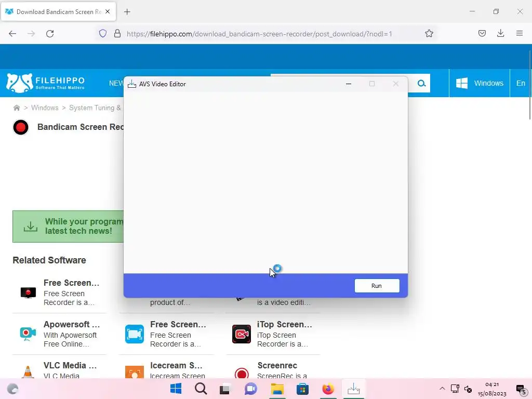Open tracking protection shield icon

click(103, 33)
